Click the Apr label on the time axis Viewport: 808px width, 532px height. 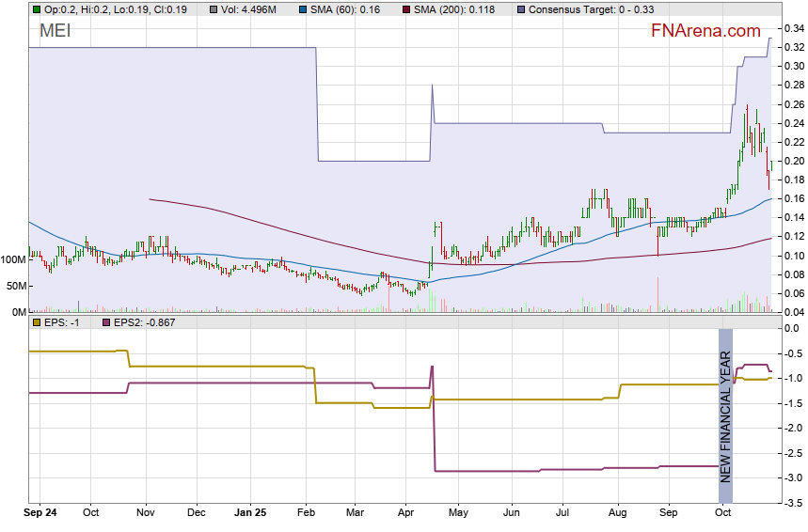(406, 513)
